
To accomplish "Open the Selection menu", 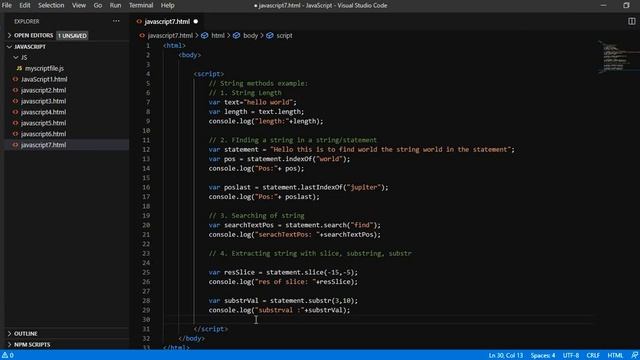I will (51, 5).
